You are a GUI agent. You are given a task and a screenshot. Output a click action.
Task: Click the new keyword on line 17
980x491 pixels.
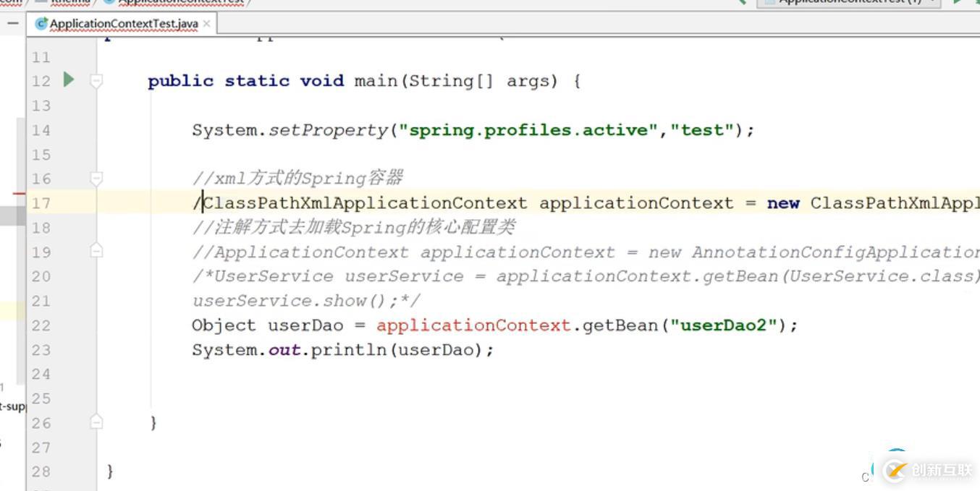[783, 203]
